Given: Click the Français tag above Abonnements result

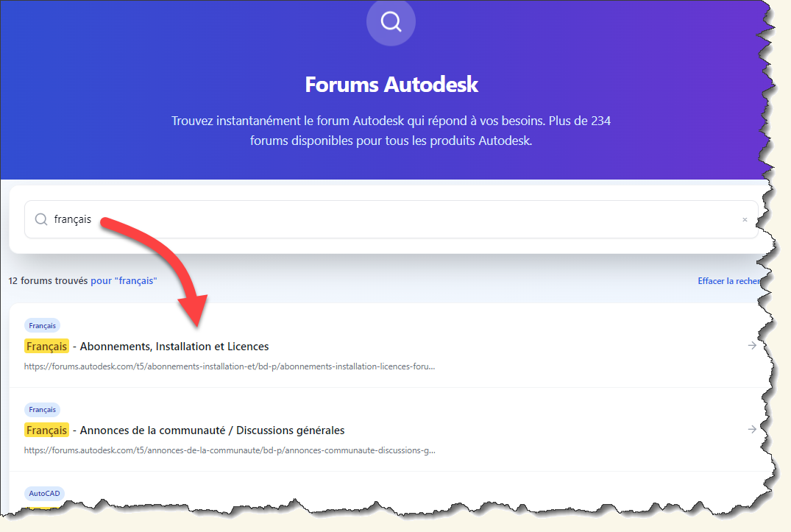Looking at the screenshot, I should click(x=43, y=326).
